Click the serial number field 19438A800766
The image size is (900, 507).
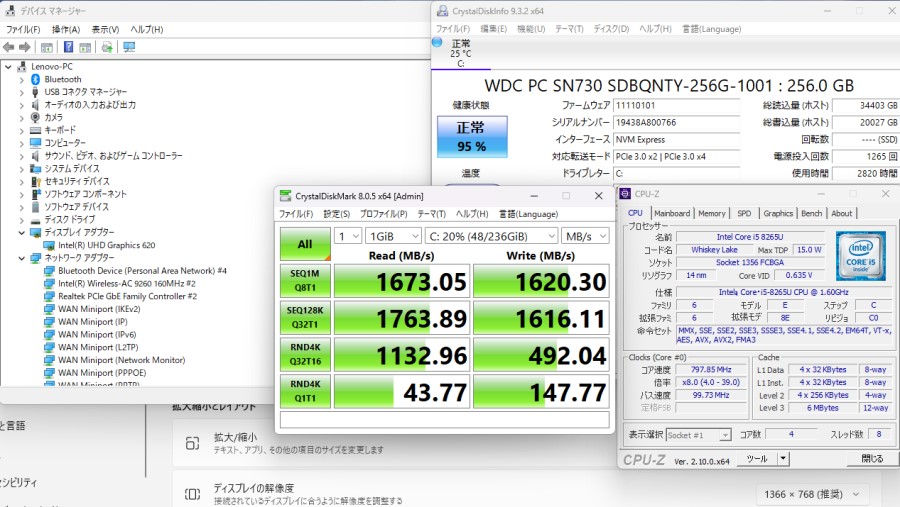click(676, 123)
